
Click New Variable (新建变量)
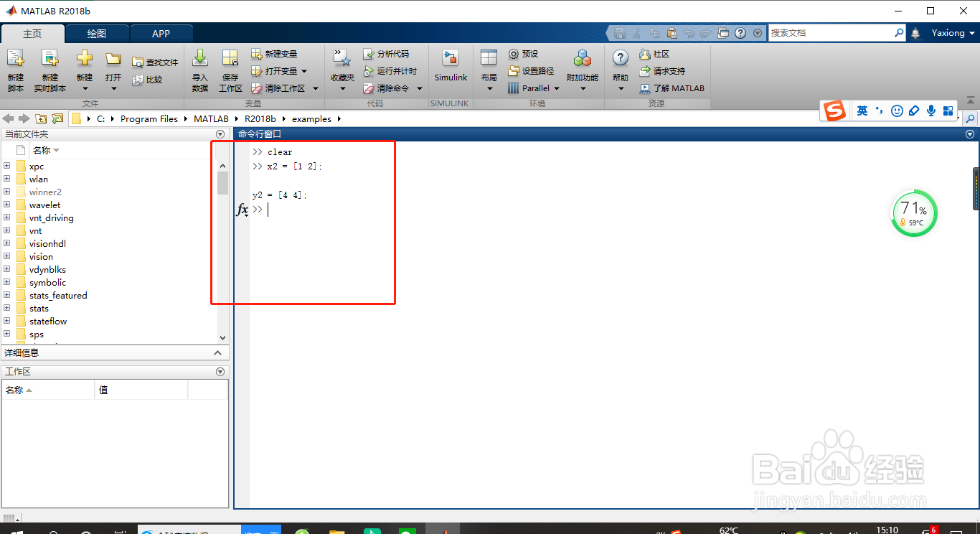[274, 54]
